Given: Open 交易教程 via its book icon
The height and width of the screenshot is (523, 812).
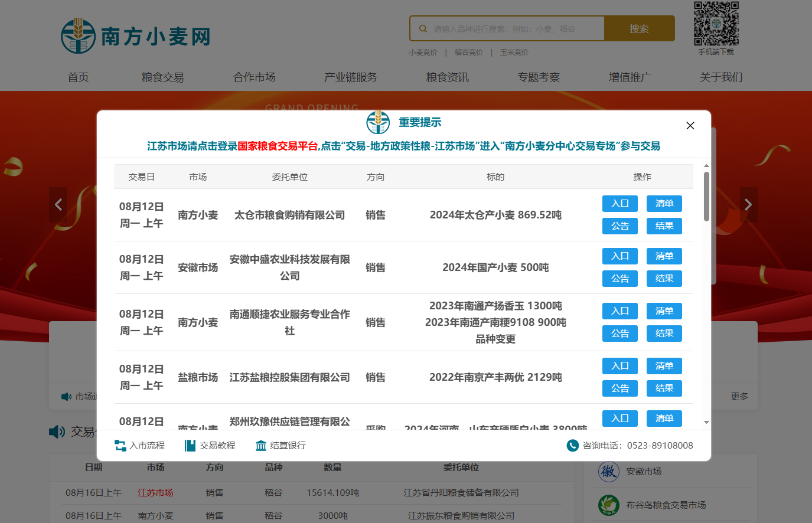Looking at the screenshot, I should (x=190, y=445).
